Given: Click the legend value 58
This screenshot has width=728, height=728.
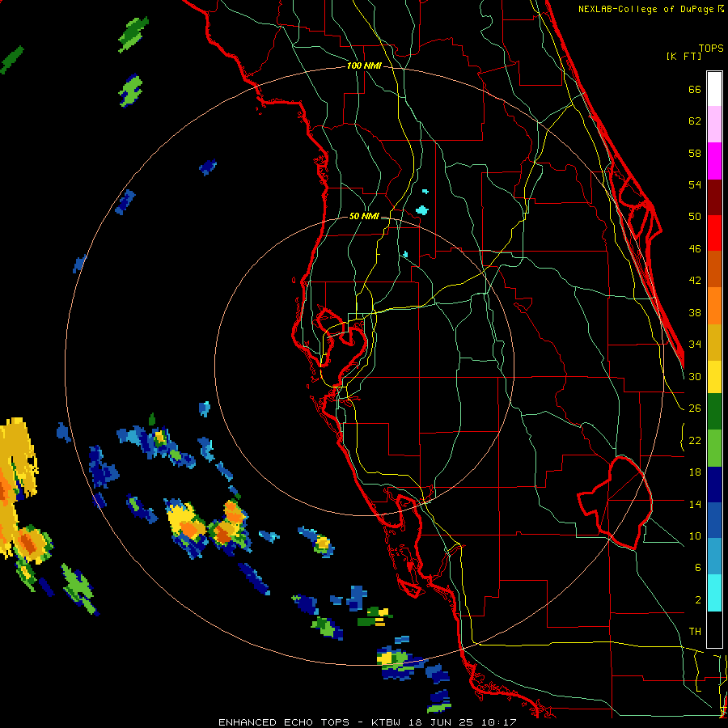Looking at the screenshot, I should [695, 153].
